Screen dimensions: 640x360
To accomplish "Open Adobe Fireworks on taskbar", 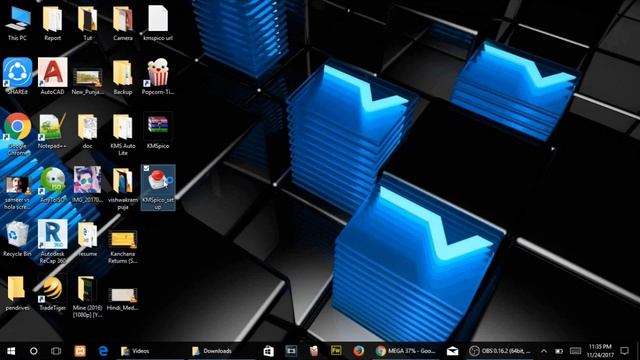I will coord(336,351).
